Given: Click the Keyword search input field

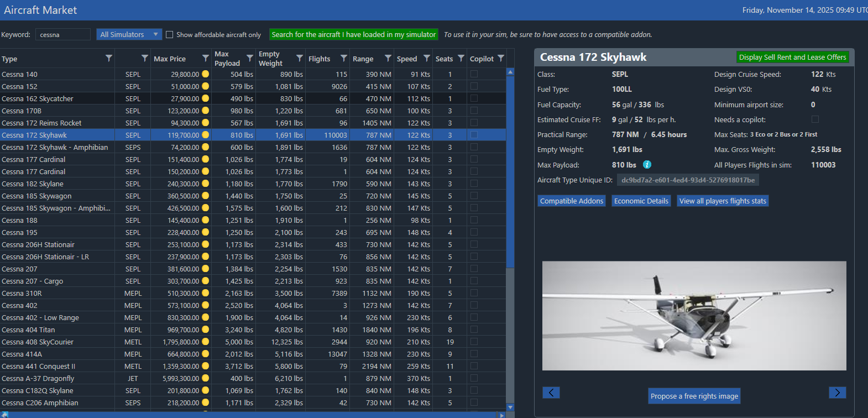Looking at the screenshot, I should click(x=63, y=34).
